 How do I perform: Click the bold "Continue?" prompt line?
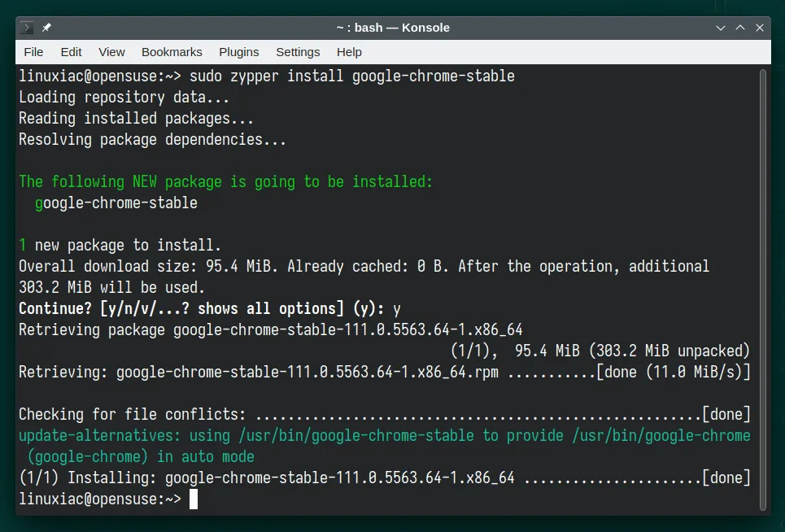pyautogui.click(x=209, y=309)
